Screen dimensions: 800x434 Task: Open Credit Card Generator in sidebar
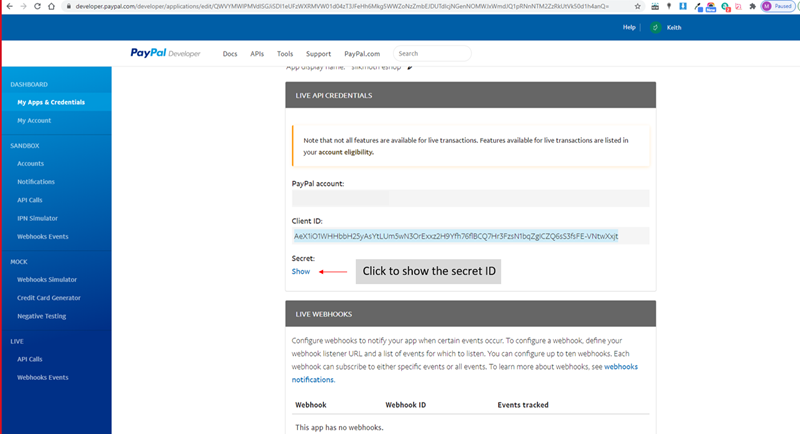pyautogui.click(x=49, y=298)
